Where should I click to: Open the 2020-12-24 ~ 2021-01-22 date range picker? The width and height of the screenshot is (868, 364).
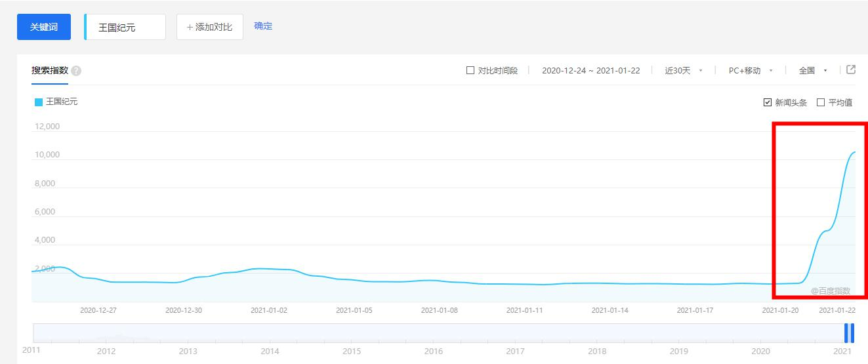pyautogui.click(x=591, y=71)
